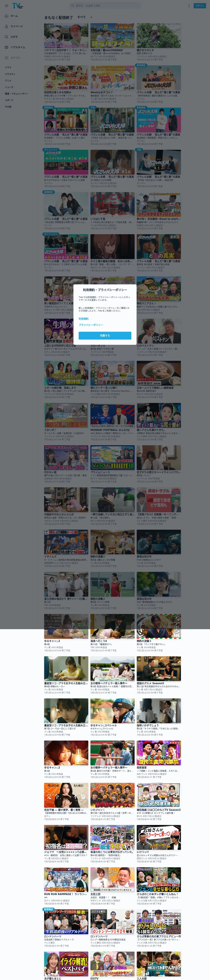Open いたジャン! thumbnail

tap(112, 795)
